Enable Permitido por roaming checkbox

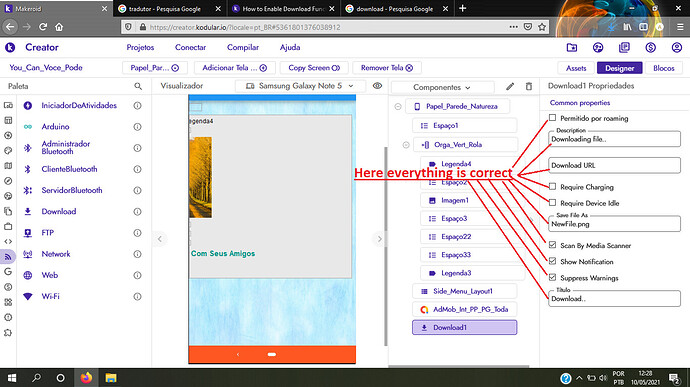(552, 118)
